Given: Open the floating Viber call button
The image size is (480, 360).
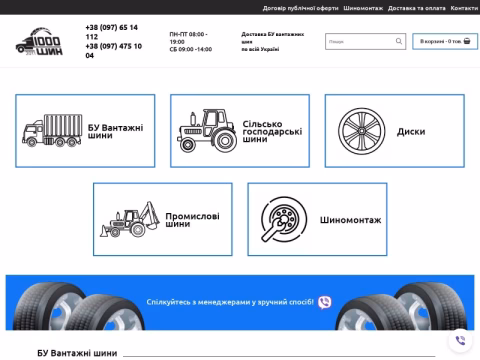Looking at the screenshot, I should tap(460, 340).
